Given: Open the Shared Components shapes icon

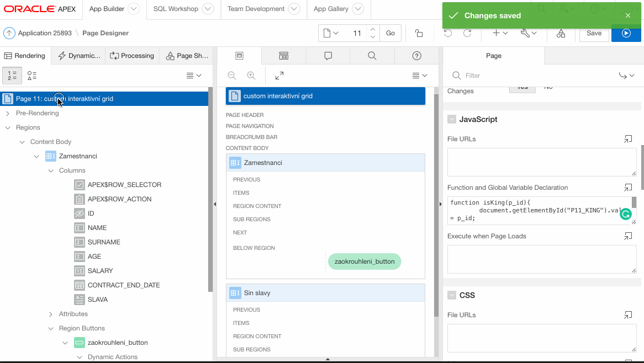Looking at the screenshot, I should click(561, 33).
